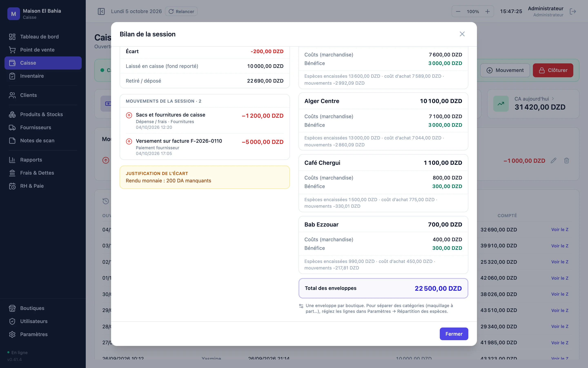Click the Frais & Dettes bank icon
This screenshot has width=588, height=368.
click(12, 173)
